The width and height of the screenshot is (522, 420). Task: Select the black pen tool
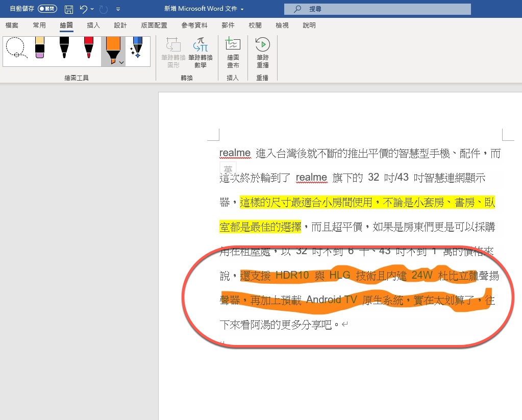[64, 50]
